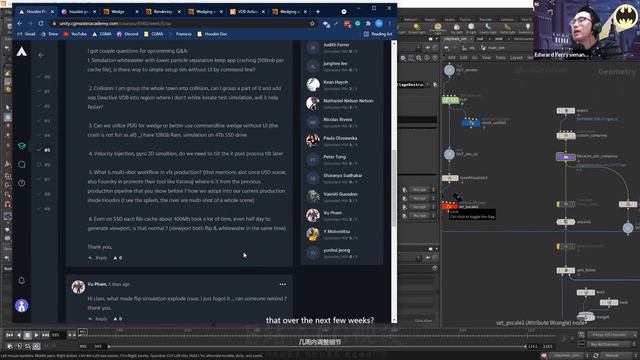Select the green FLIP node in the network
The image size is (640, 360).
(451, 100)
